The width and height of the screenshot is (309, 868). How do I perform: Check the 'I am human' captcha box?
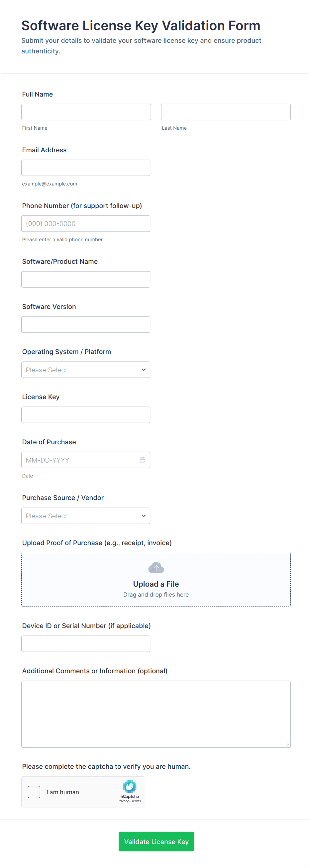pyautogui.click(x=34, y=792)
